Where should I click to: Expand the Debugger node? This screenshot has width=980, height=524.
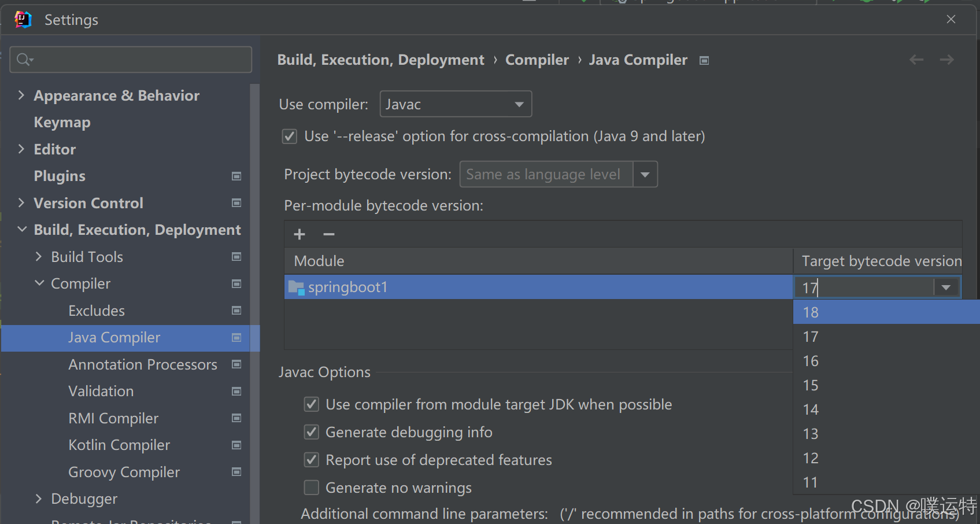(39, 499)
